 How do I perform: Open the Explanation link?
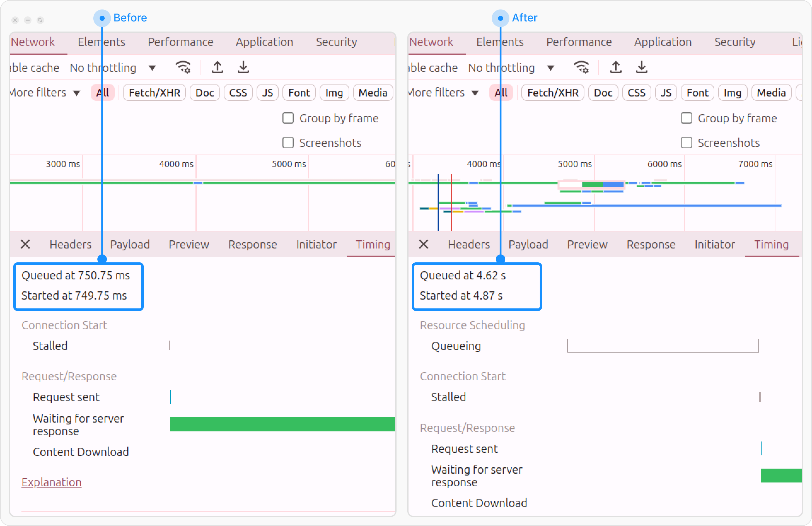(51, 482)
